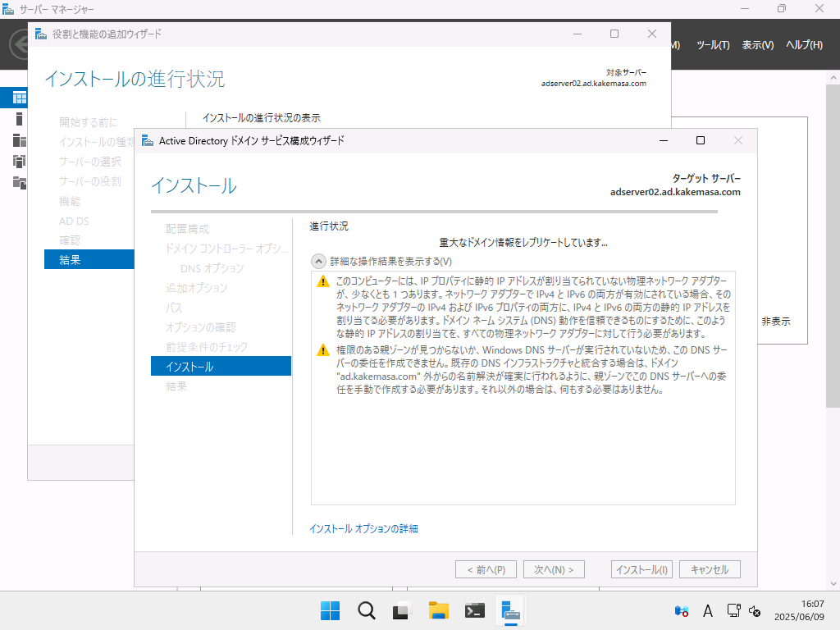This screenshot has width=840, height=630.
Task: Click 重大なドメイン情報をレプリケートしています status text
Action: 523,243
